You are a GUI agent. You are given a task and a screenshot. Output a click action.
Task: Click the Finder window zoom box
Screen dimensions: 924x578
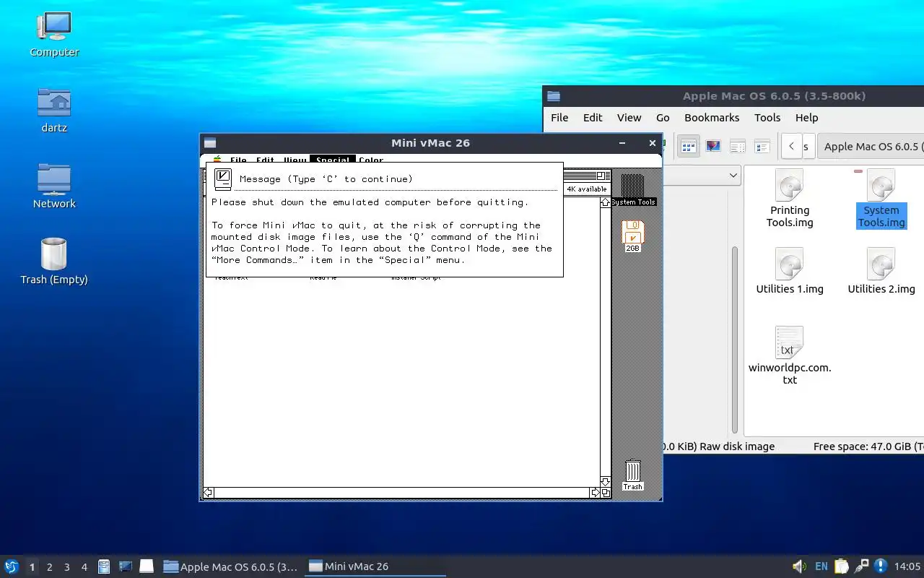pos(601,176)
